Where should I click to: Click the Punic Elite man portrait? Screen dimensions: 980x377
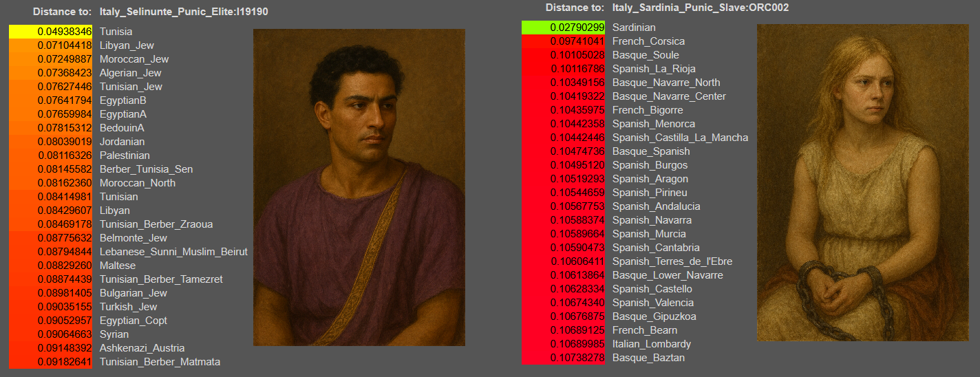359,187
